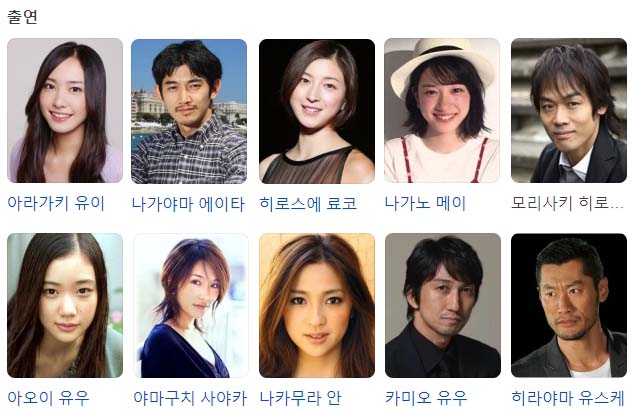This screenshot has width=632, height=410.
Task: Click photo above 아라가키 유이
Action: point(65,110)
